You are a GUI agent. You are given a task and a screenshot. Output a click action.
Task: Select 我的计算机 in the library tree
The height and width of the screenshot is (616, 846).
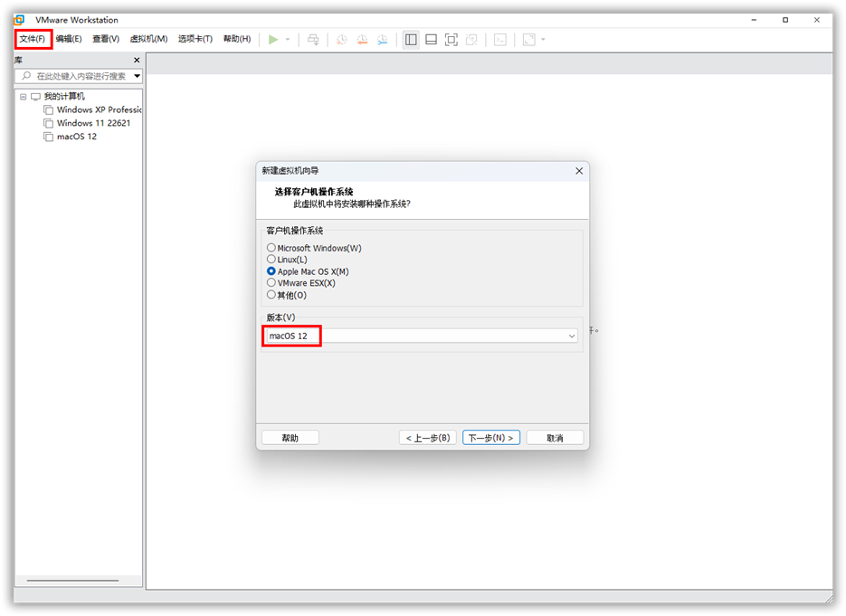coord(64,97)
